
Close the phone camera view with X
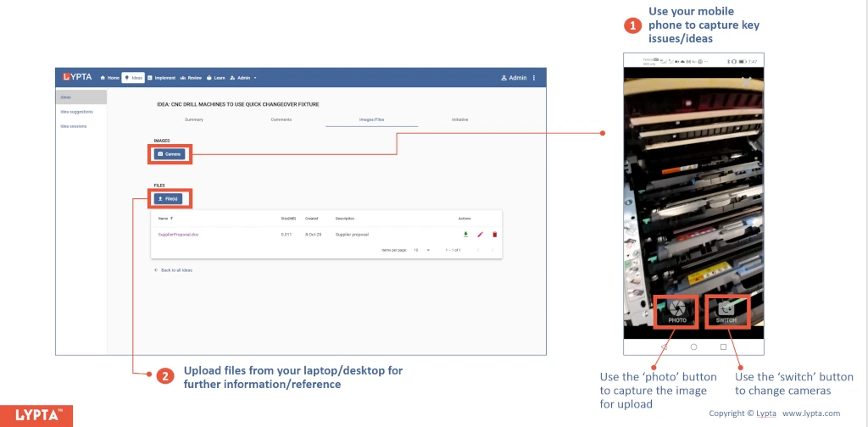[x=746, y=81]
